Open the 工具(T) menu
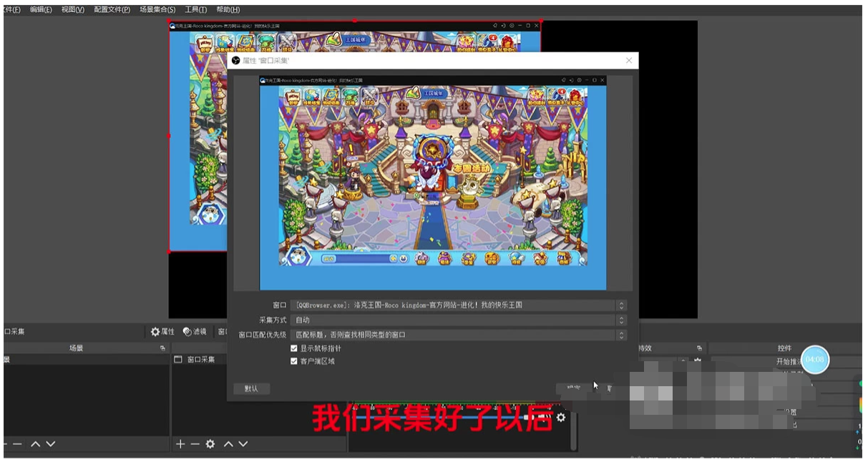This screenshot has height=462, width=868. [196, 10]
